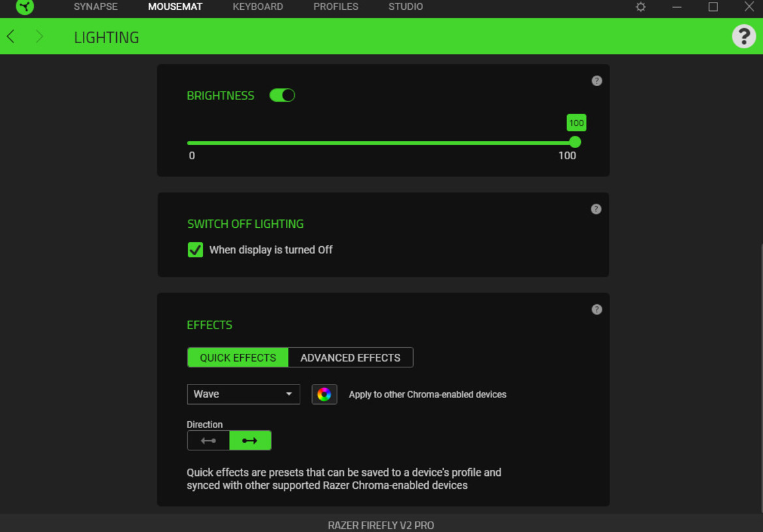Click the Switch Off Lighting heading
This screenshot has height=532, width=763.
click(245, 224)
